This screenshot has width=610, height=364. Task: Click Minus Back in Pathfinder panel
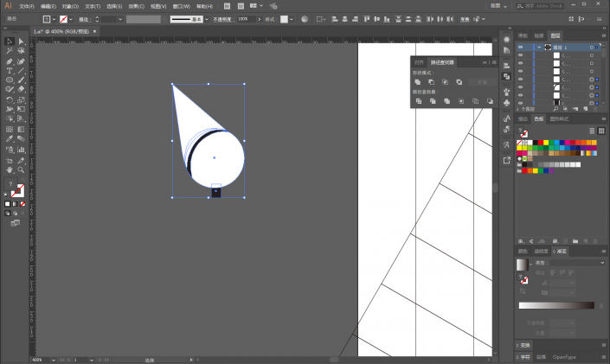[x=490, y=101]
